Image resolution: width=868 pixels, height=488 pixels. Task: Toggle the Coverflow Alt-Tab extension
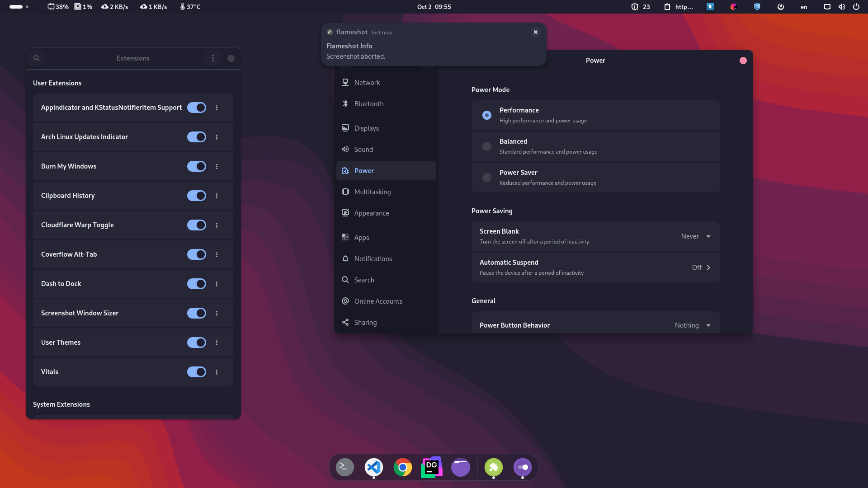[x=196, y=254]
